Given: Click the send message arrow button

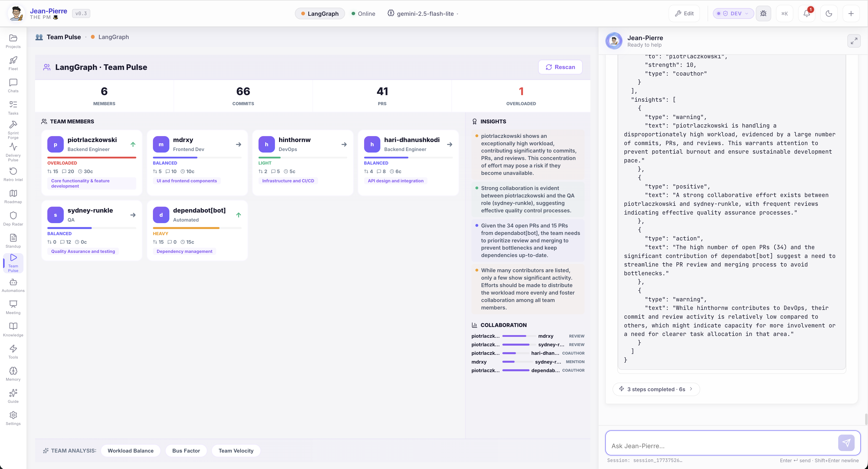Looking at the screenshot, I should click(846, 443).
